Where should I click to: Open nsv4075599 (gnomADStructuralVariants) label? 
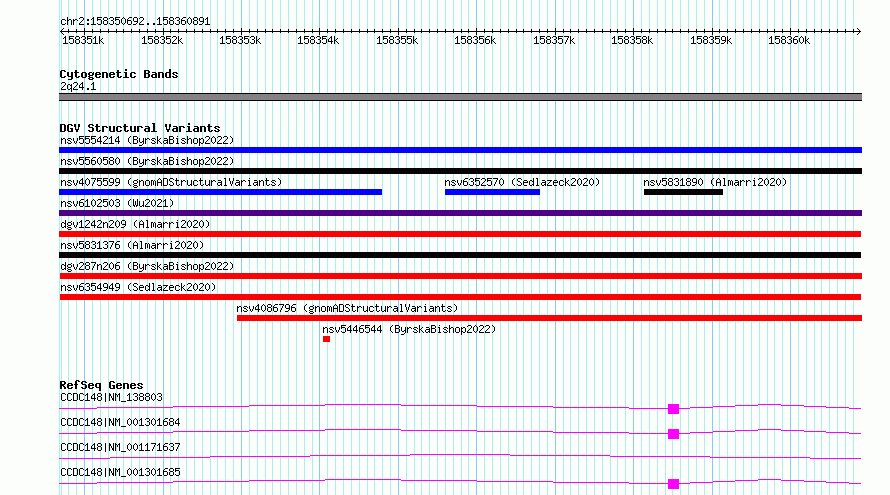point(171,182)
